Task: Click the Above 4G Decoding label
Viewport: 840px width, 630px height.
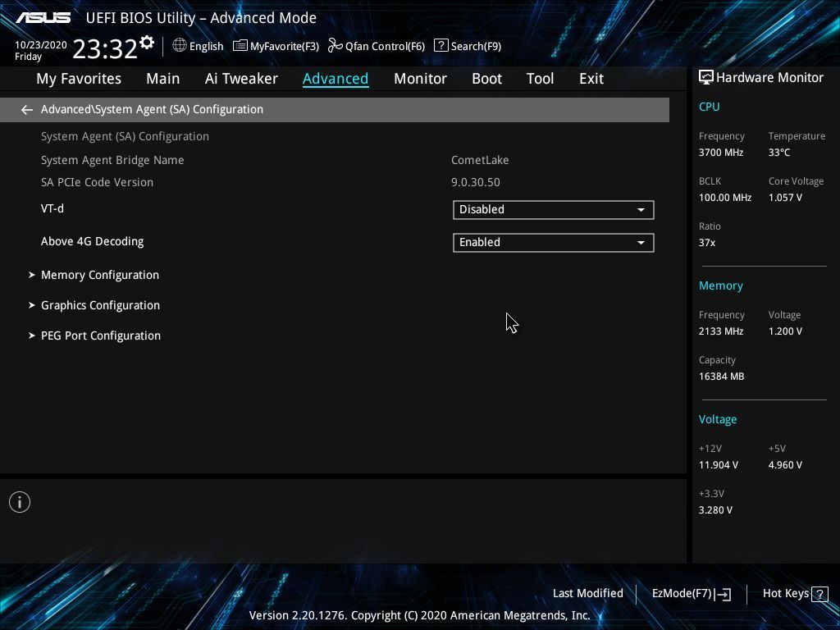Action: pos(92,242)
